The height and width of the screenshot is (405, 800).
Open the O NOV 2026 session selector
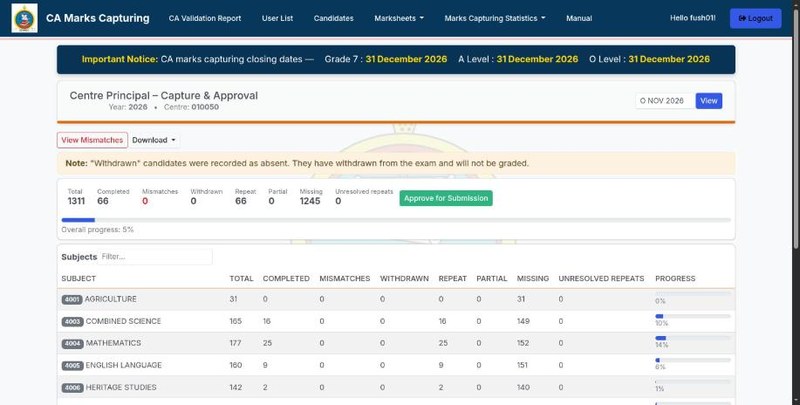coord(665,100)
